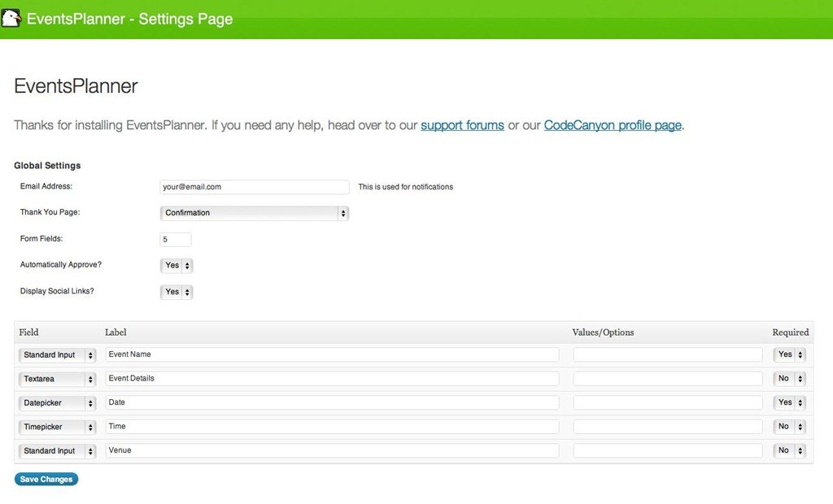Screen dimensions: 833x504
Task: Open the support forums link
Action: pyautogui.click(x=462, y=125)
